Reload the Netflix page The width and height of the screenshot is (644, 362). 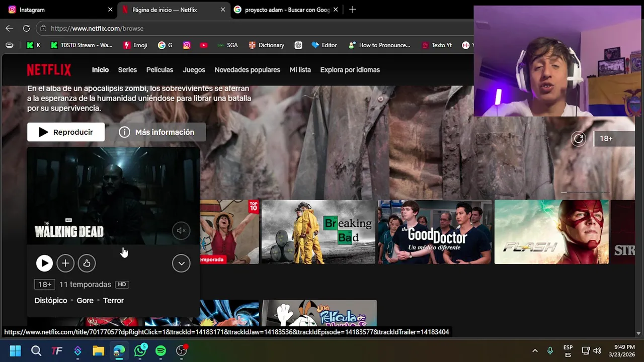pos(26,28)
